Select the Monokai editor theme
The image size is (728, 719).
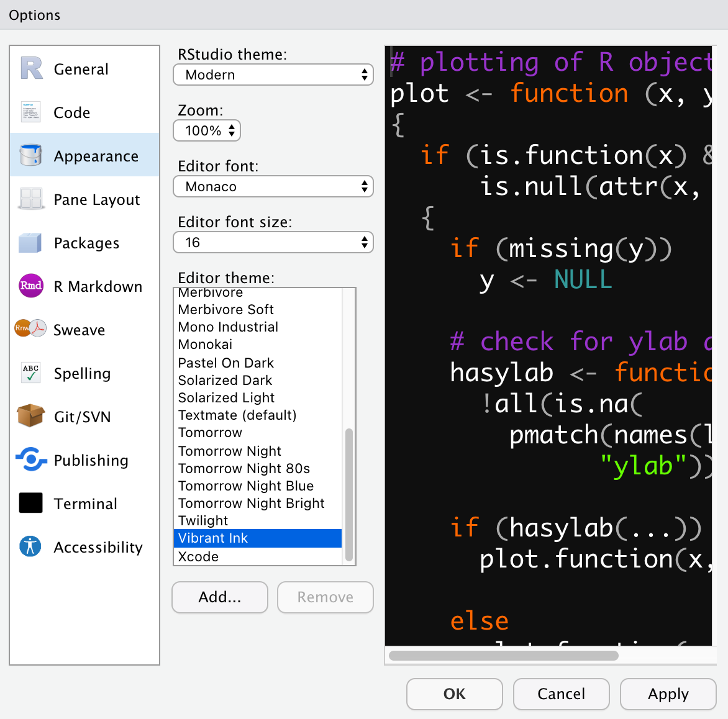point(258,345)
